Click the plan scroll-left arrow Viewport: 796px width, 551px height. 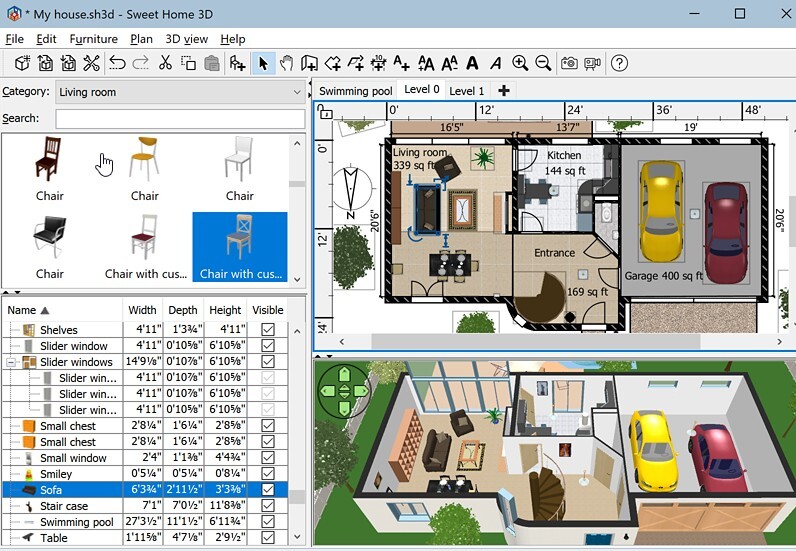(x=342, y=342)
